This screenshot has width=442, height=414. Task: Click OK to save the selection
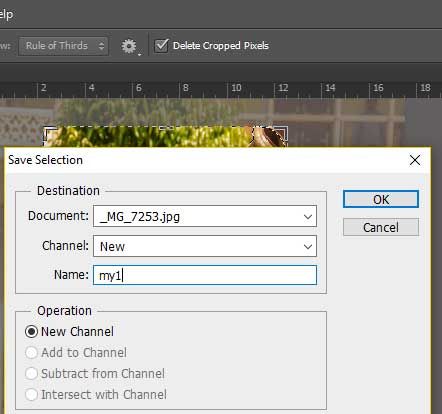[x=381, y=199]
